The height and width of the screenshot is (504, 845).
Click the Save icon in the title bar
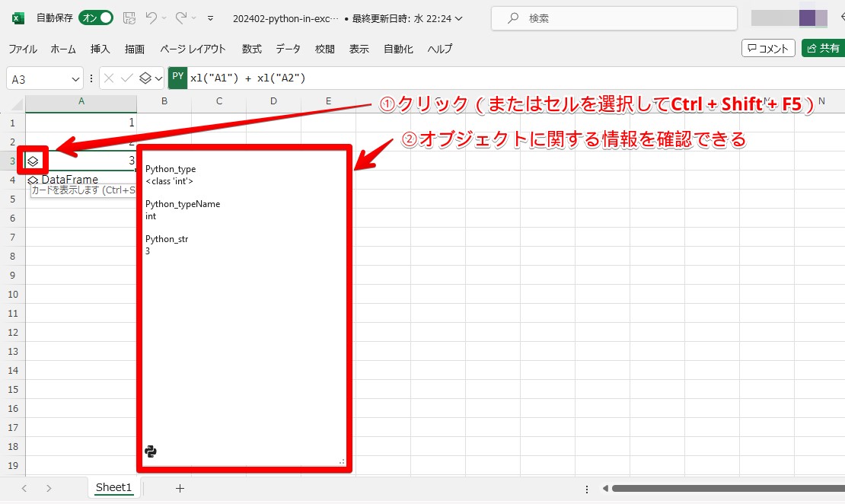coord(129,18)
